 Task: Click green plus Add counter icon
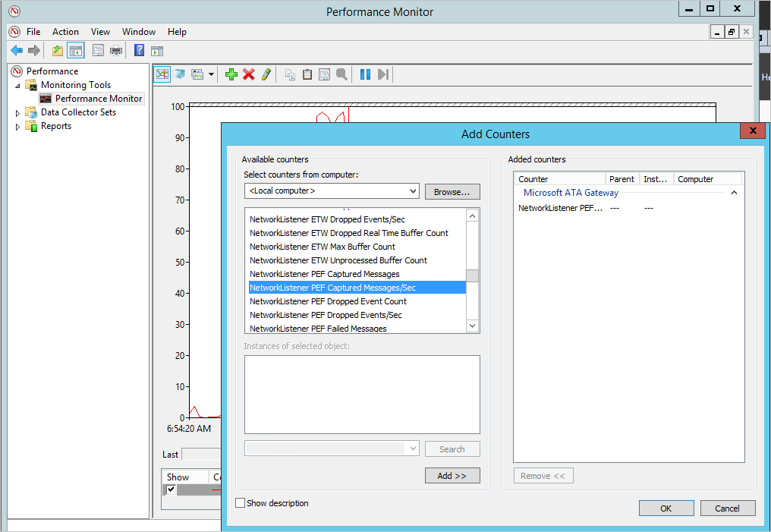(x=231, y=74)
